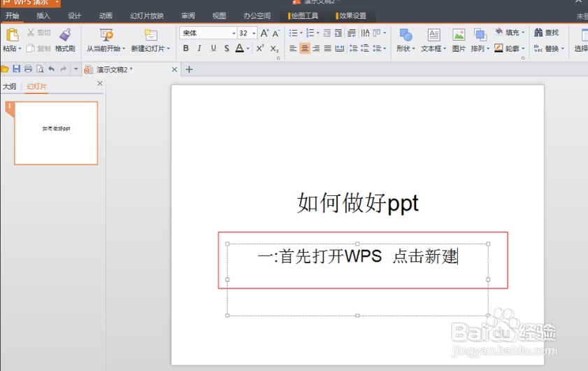Toggle Bold formatting
Image resolution: width=588 pixels, height=371 pixels.
pos(185,48)
